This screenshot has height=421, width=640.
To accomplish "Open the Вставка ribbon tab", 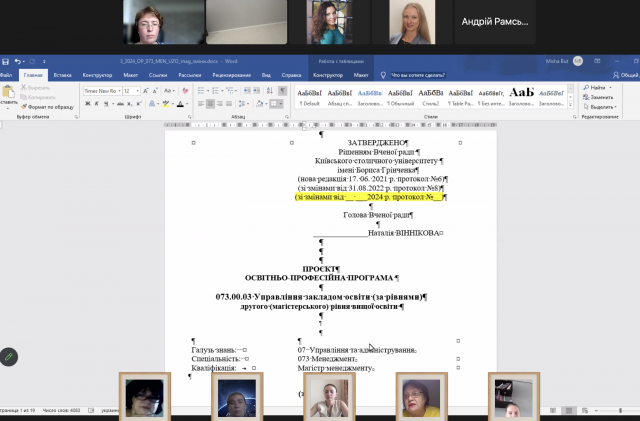I will pos(62,75).
